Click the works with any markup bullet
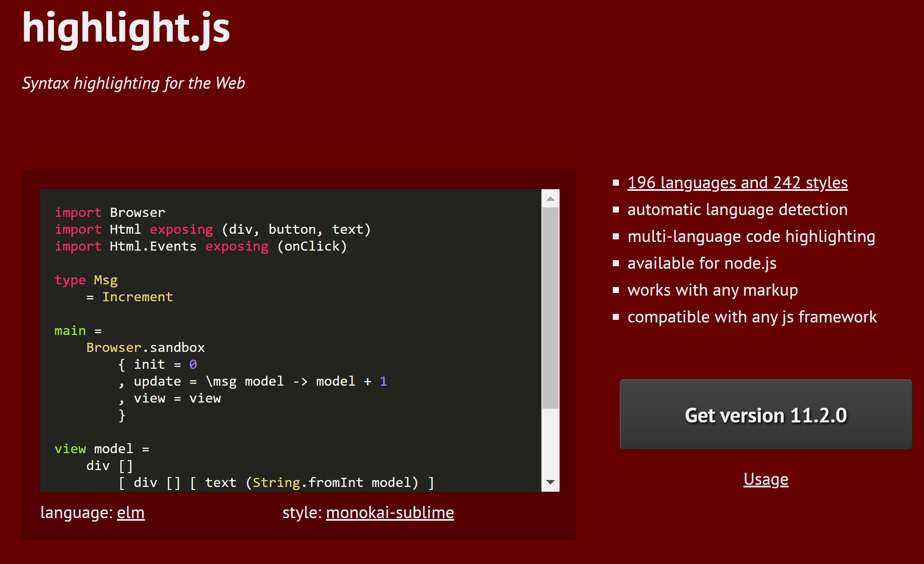This screenshot has height=564, width=924. pyautogui.click(x=712, y=290)
